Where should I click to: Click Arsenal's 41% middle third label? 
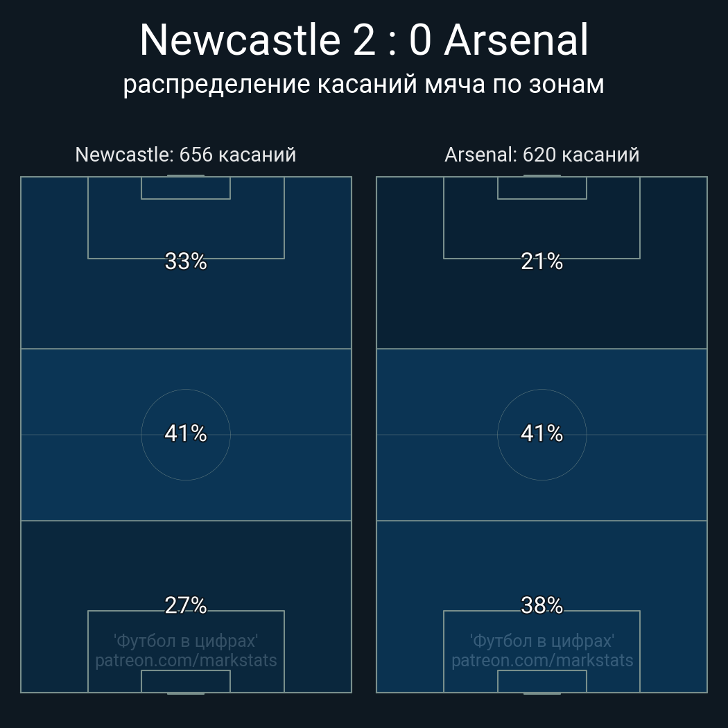[x=541, y=433]
